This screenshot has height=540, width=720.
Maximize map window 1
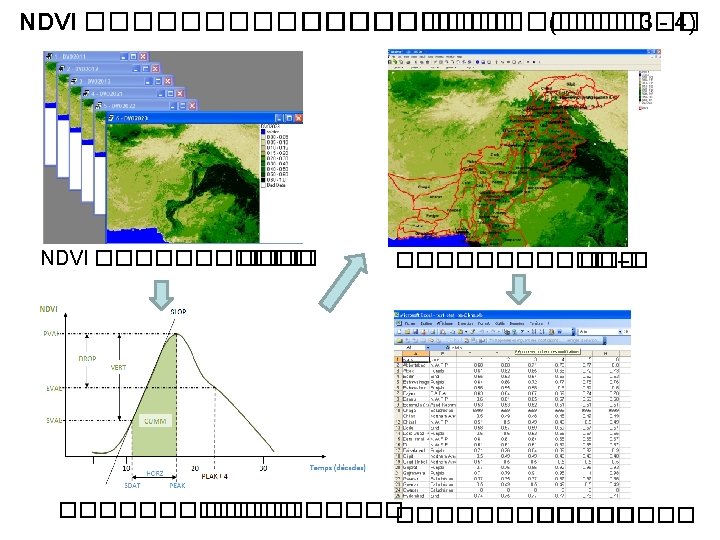click(x=133, y=56)
